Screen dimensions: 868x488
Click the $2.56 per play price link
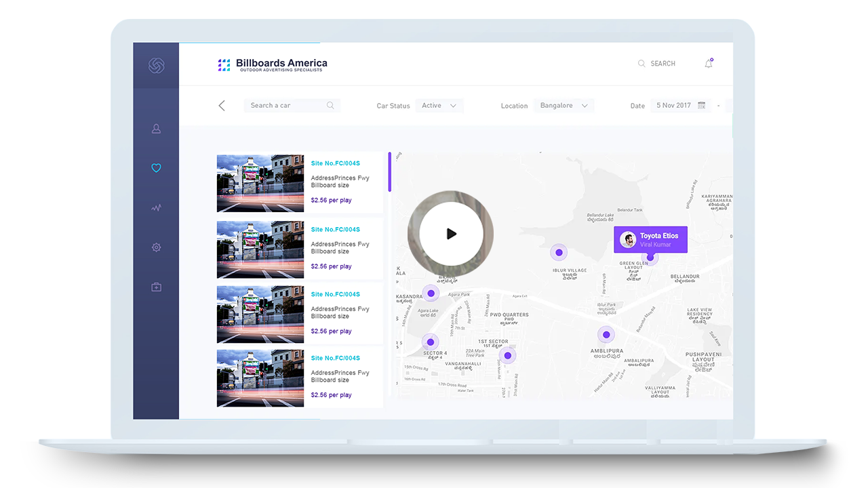coord(332,200)
